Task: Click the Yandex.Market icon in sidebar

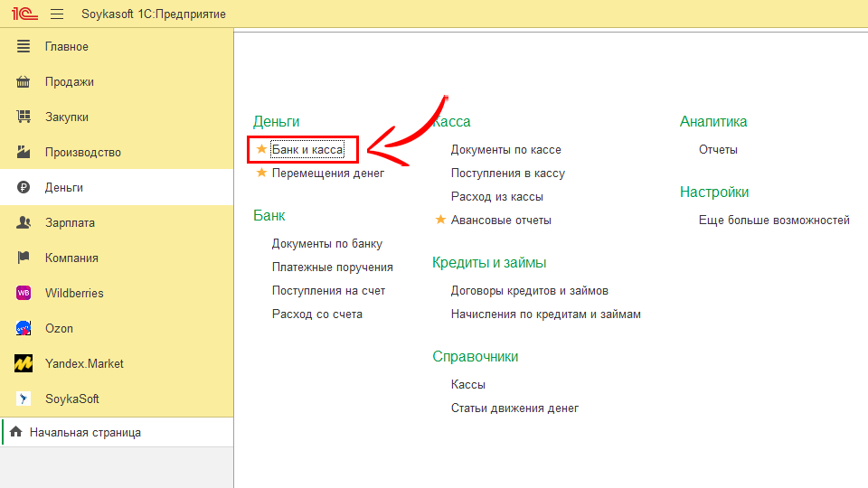Action: tap(24, 363)
